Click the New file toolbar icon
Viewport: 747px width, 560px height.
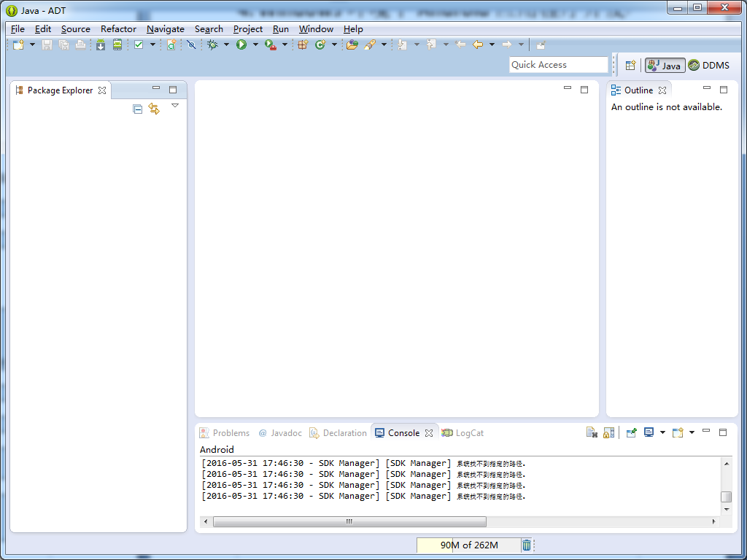[x=18, y=44]
